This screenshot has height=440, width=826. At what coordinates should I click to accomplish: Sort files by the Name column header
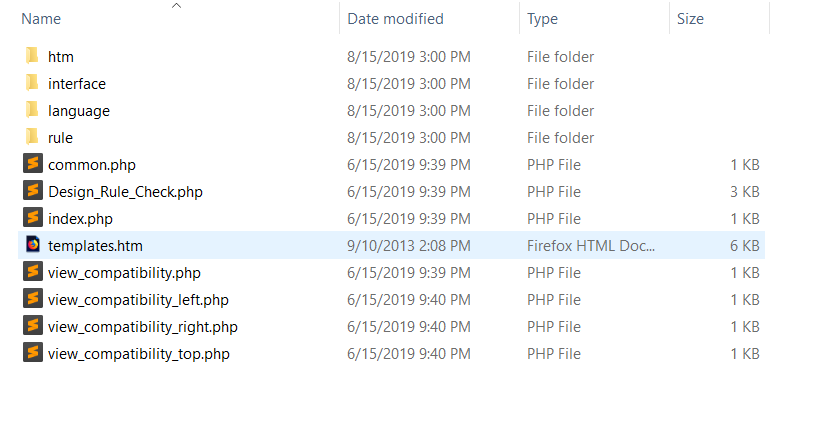41,19
